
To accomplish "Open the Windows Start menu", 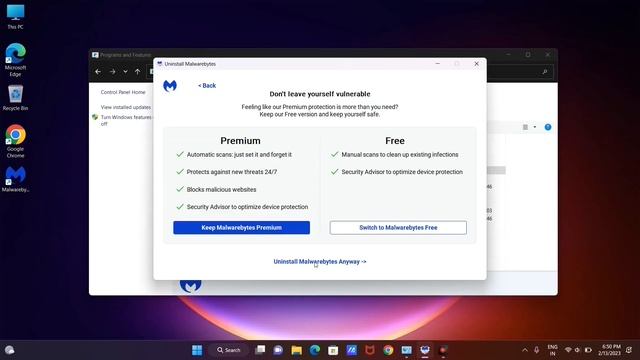I will coord(197,350).
